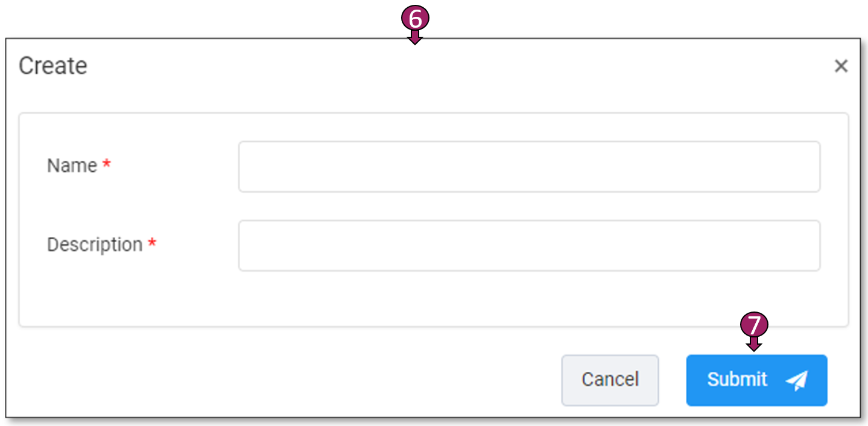Focus the Description text field

click(x=528, y=245)
